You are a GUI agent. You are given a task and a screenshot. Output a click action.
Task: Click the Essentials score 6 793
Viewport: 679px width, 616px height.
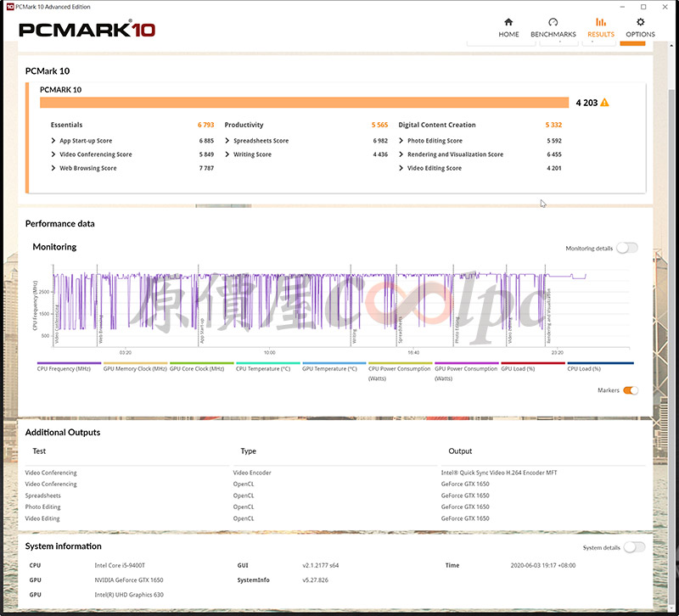205,125
